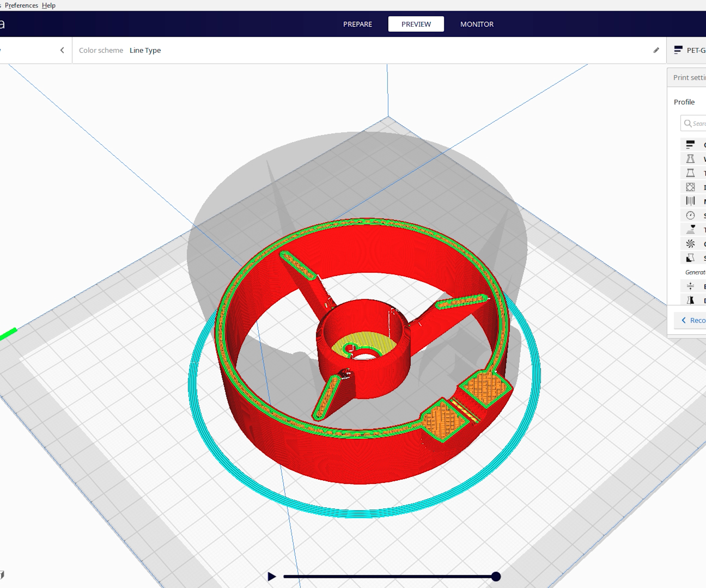Viewport: 706px width, 588px height.
Task: Go to the MONITOR stage tab
Action: (477, 24)
